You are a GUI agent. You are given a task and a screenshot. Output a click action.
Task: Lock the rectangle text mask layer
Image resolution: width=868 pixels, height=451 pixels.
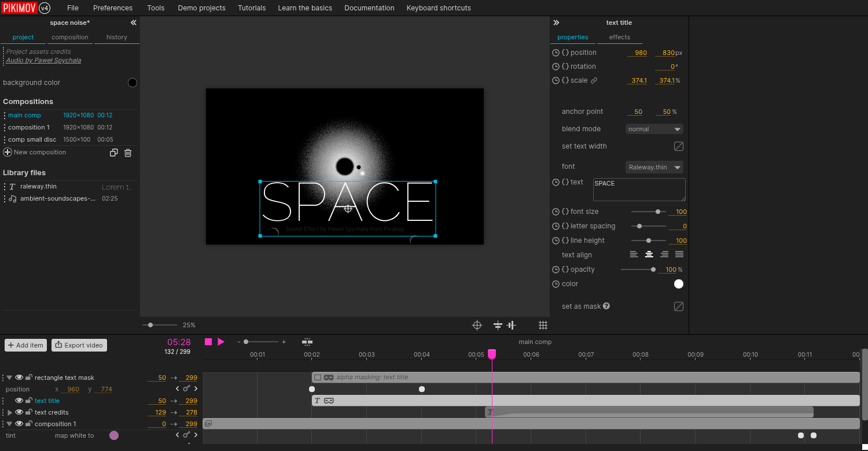28,378
